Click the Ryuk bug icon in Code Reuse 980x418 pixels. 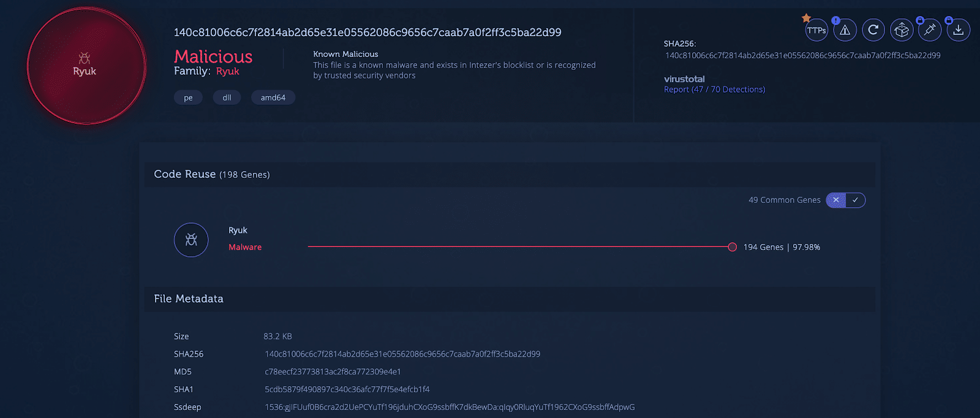pyautogui.click(x=191, y=240)
